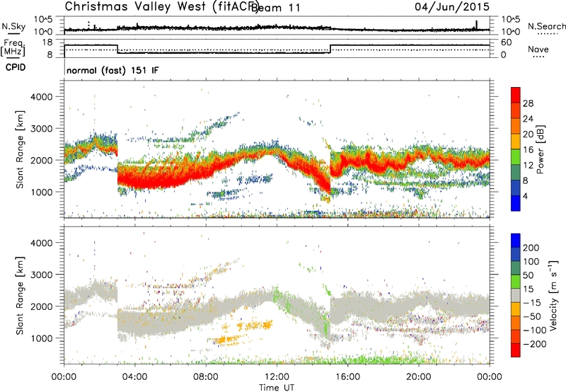Click the '3000' tick of the power panel
566x392 pixels.
[x=42, y=129]
